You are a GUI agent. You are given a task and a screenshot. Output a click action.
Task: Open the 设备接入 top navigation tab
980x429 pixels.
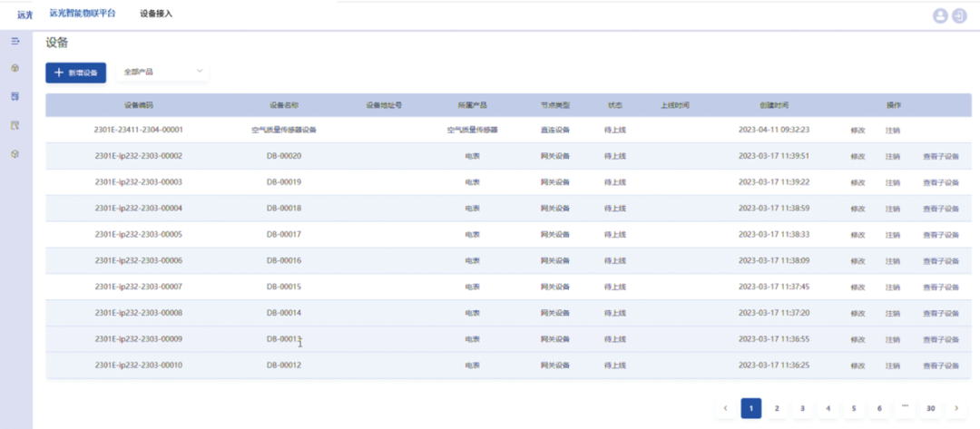tap(156, 15)
